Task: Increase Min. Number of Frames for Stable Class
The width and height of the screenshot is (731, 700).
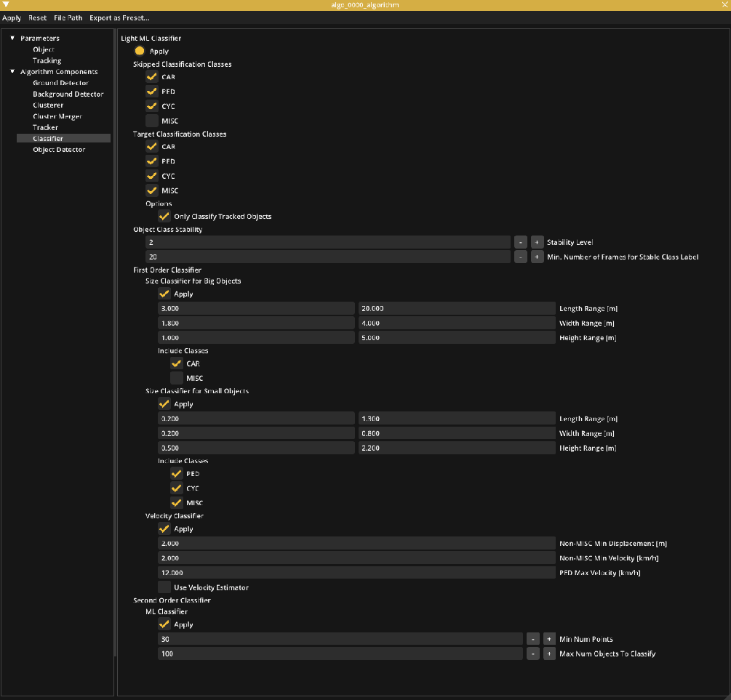Action: [x=537, y=257]
